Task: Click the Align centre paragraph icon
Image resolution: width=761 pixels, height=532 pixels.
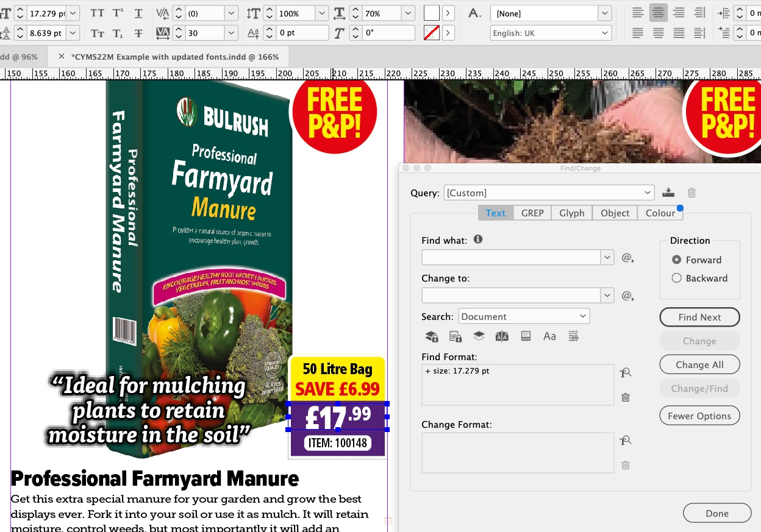Action: (658, 13)
